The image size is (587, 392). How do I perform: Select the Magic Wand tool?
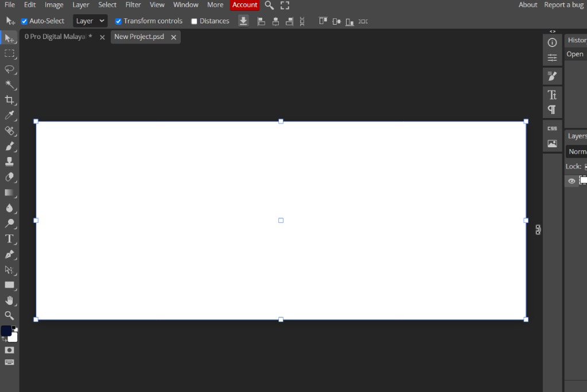(9, 85)
